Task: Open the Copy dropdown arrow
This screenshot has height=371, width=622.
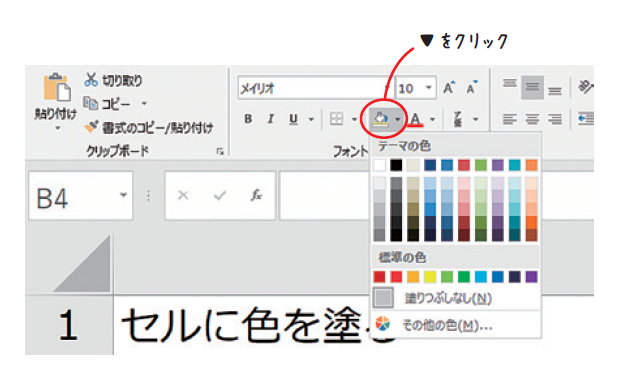Action: (144, 104)
